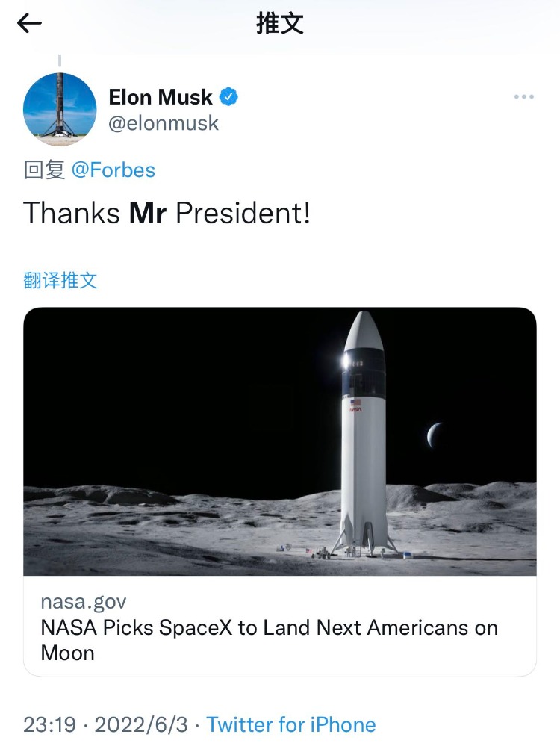Open Elon Musk's profile avatar
Screen dimensions: 560x752
60,109
